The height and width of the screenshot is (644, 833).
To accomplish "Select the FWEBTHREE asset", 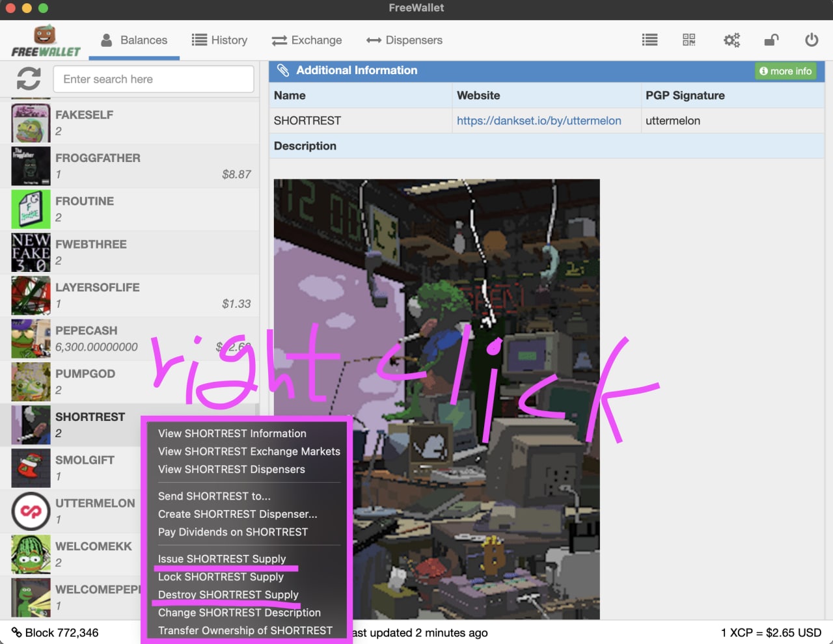I will tap(130, 252).
